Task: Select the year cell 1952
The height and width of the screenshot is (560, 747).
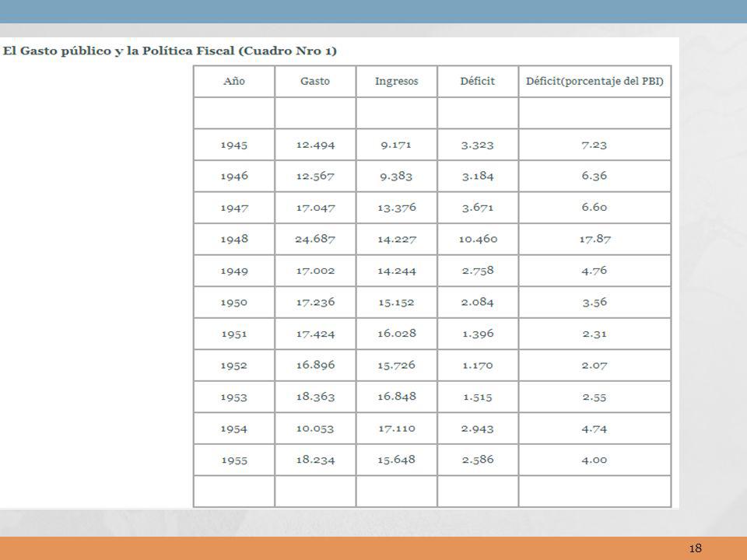Action: [x=233, y=366]
